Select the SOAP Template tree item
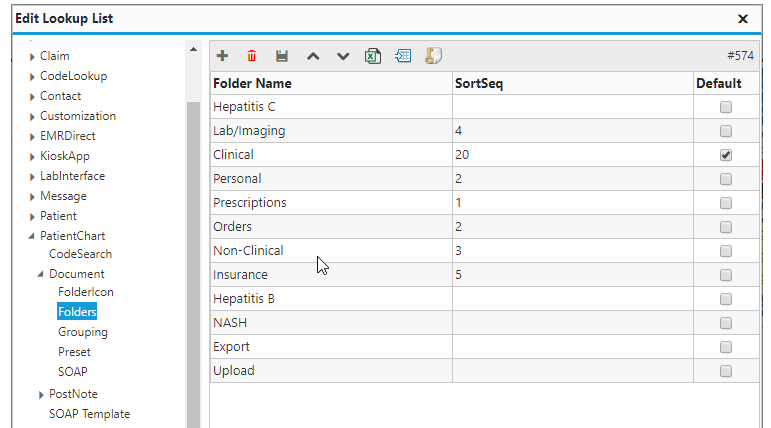Screen dimensions: 771x428 89,414
